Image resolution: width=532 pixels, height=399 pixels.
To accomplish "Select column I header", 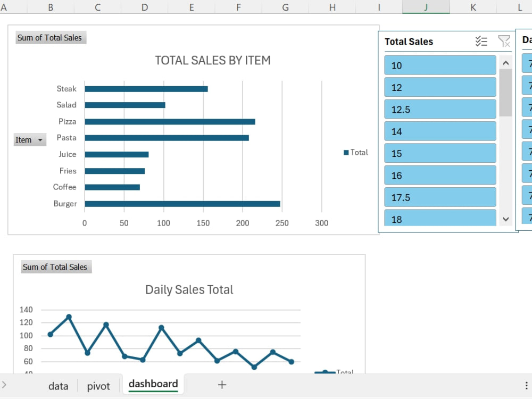I will pos(379,7).
